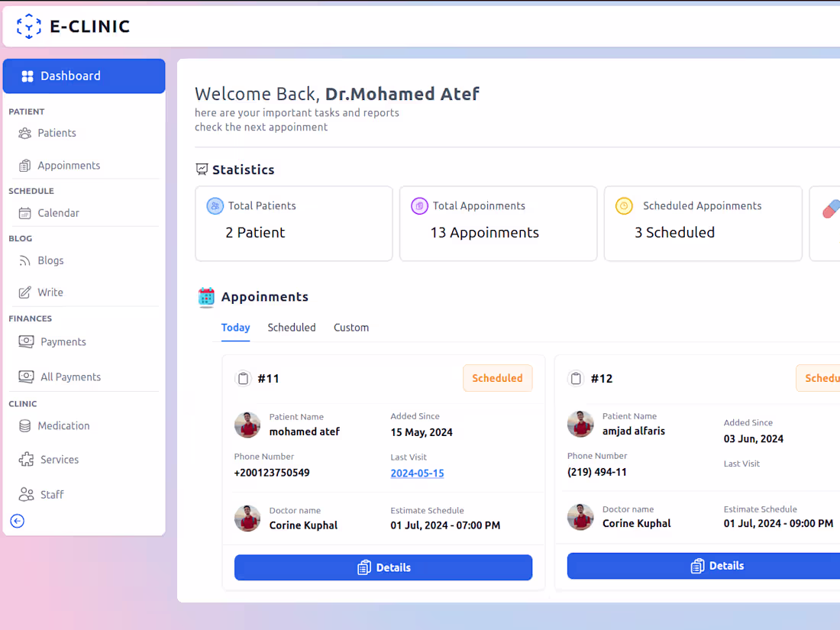Select the Medication pill icon

[x=25, y=425]
